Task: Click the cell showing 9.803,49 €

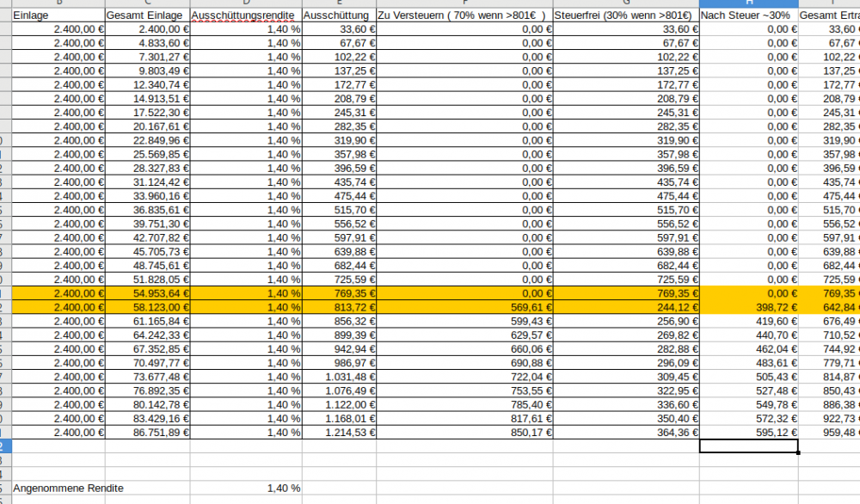Action: click(x=148, y=71)
